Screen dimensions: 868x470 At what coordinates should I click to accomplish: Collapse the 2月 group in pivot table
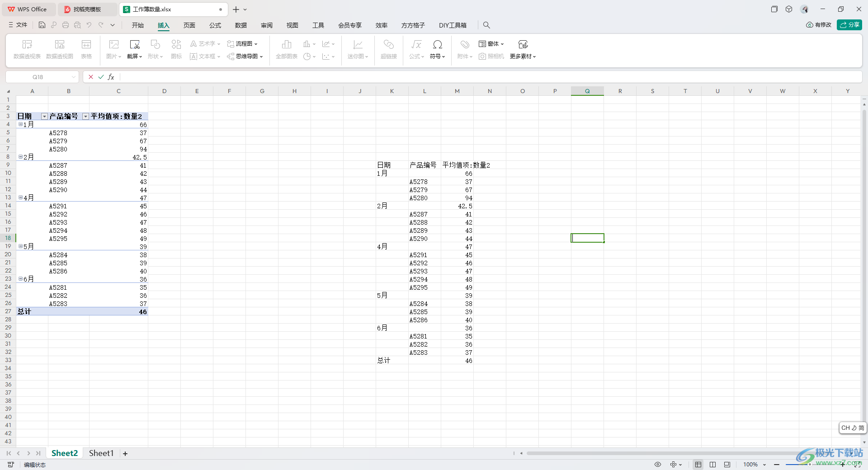point(20,157)
